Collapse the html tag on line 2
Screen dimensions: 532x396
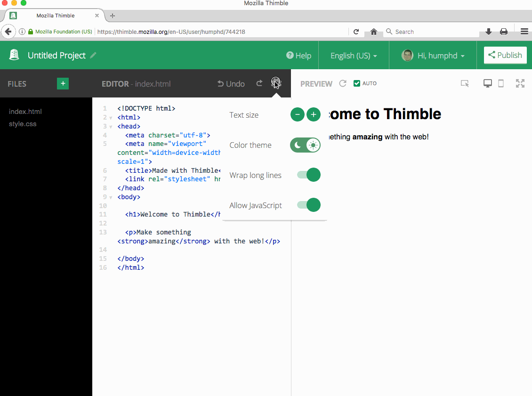pos(111,118)
